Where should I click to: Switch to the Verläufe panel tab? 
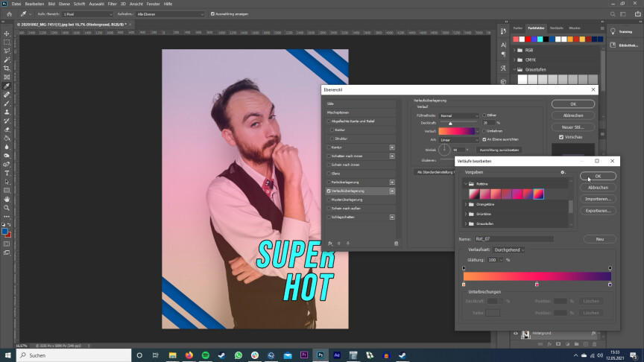(x=556, y=28)
